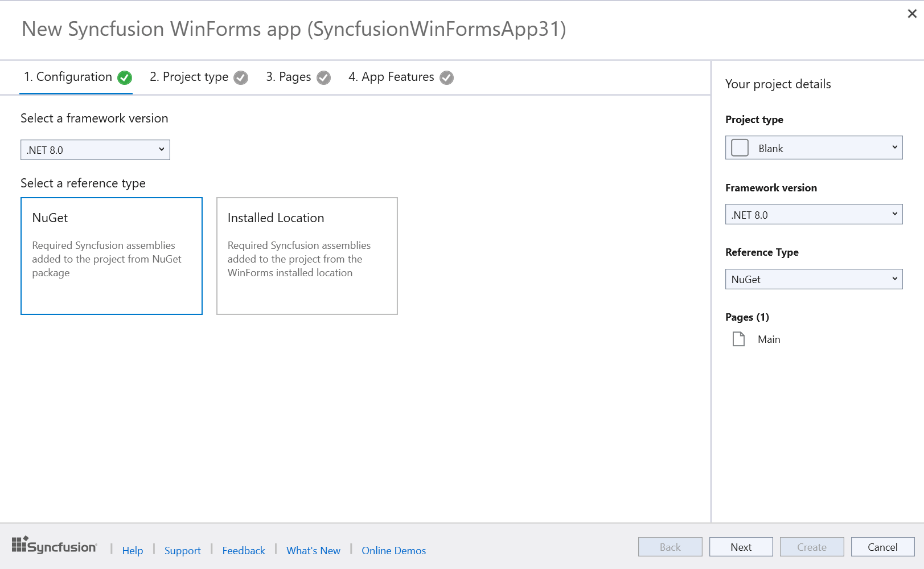Close the wizard with the X icon
Viewport: 924px width, 569px height.
(x=911, y=14)
